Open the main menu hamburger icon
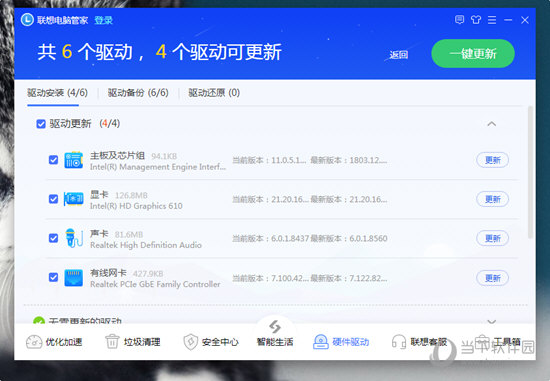Image resolution: width=550 pixels, height=381 pixels. tap(492, 20)
